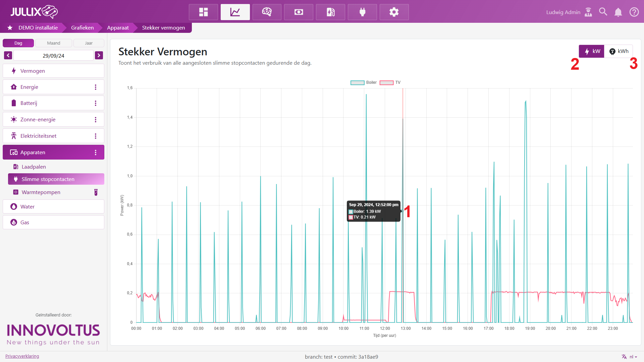This screenshot has height=362, width=644.
Task: Open the charging station toolbar icon
Action: pos(330,12)
